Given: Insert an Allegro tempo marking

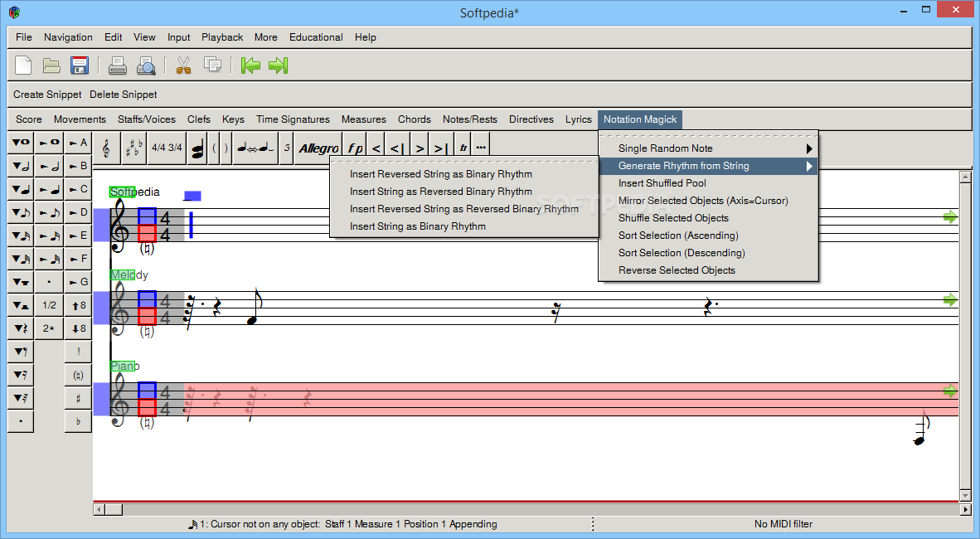Looking at the screenshot, I should coord(318,148).
